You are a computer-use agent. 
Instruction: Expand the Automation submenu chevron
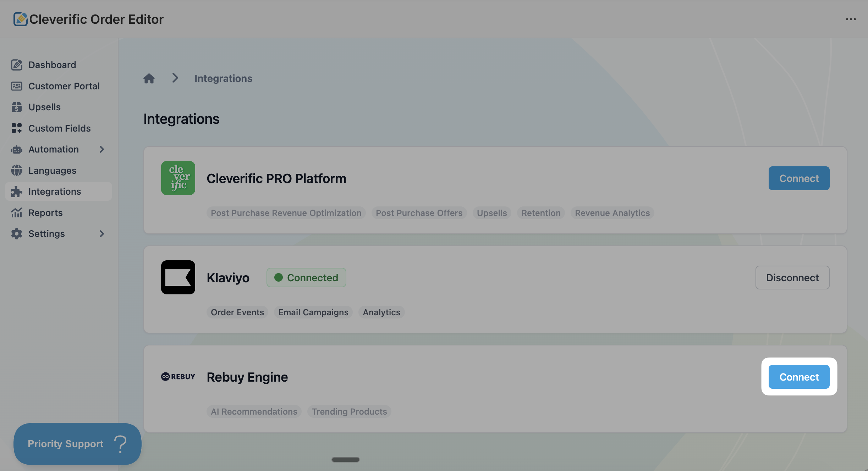click(x=102, y=149)
